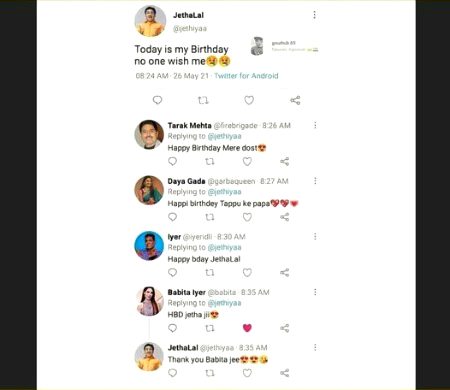Toggle like on JethaLal's thank you reply
This screenshot has height=390, width=450.
tap(247, 373)
